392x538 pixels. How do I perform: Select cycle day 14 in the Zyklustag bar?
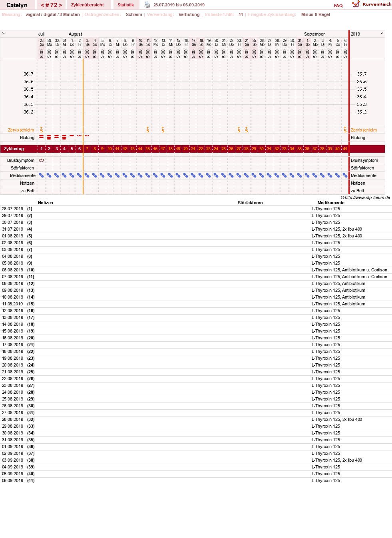(x=140, y=149)
